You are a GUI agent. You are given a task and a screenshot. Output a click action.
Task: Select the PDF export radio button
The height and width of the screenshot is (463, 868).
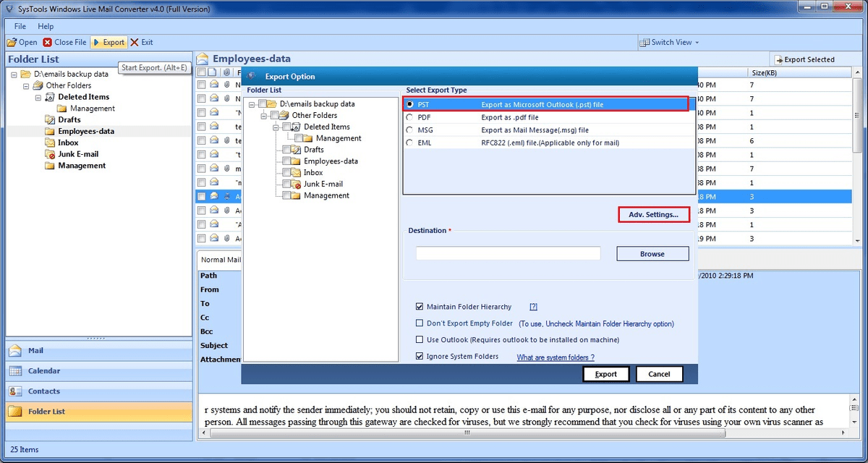click(410, 116)
